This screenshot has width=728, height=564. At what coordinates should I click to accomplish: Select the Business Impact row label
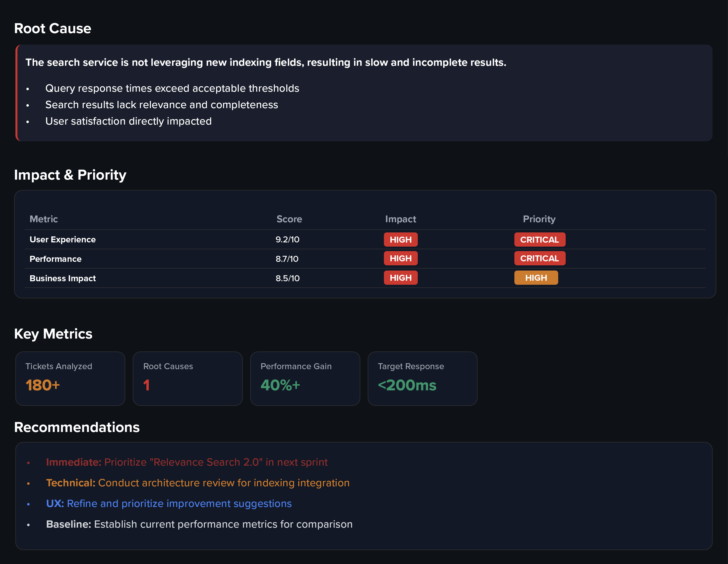pos(63,278)
